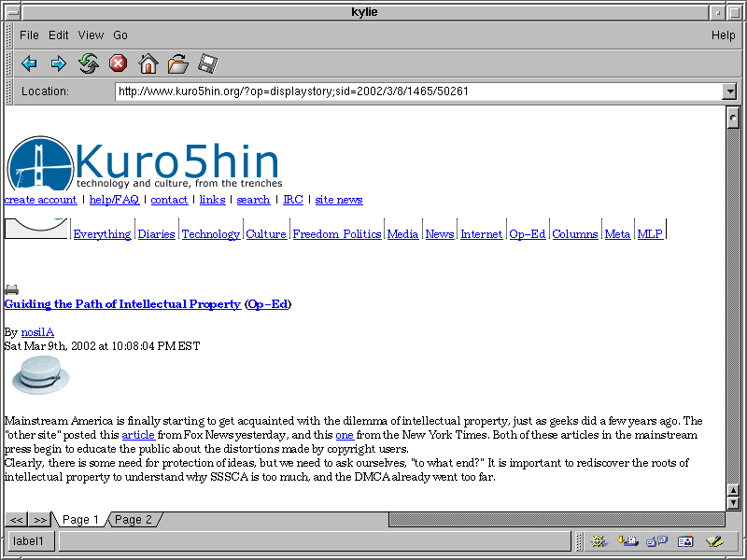The height and width of the screenshot is (560, 747).
Task: Open the MLP section link
Action: [650, 234]
